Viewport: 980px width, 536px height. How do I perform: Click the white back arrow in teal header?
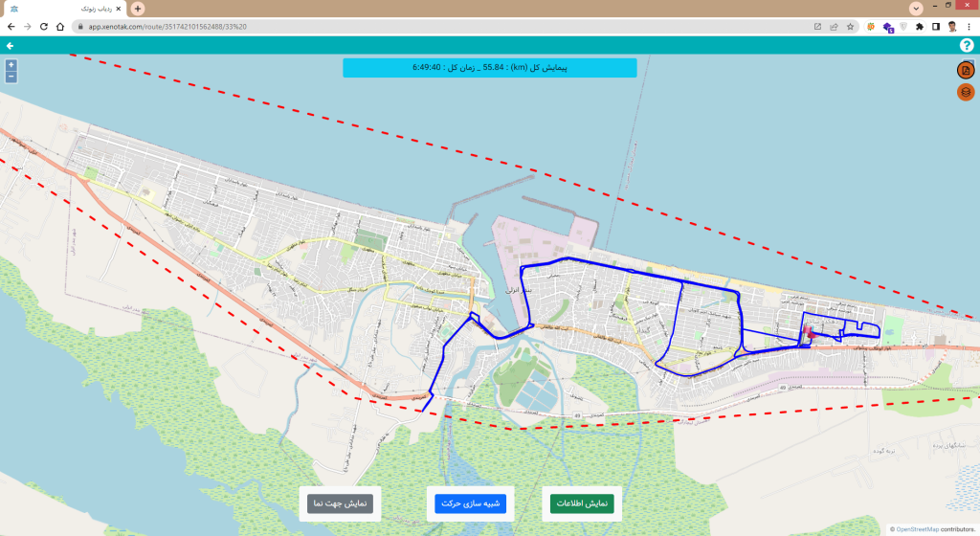tap(11, 46)
